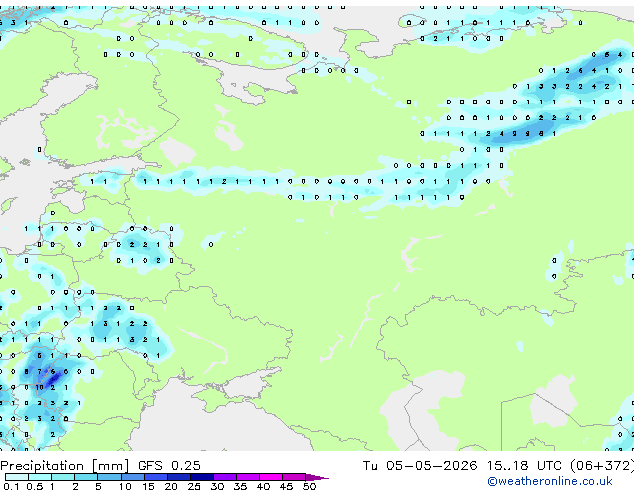Click the legend label '0.1'

12,486
